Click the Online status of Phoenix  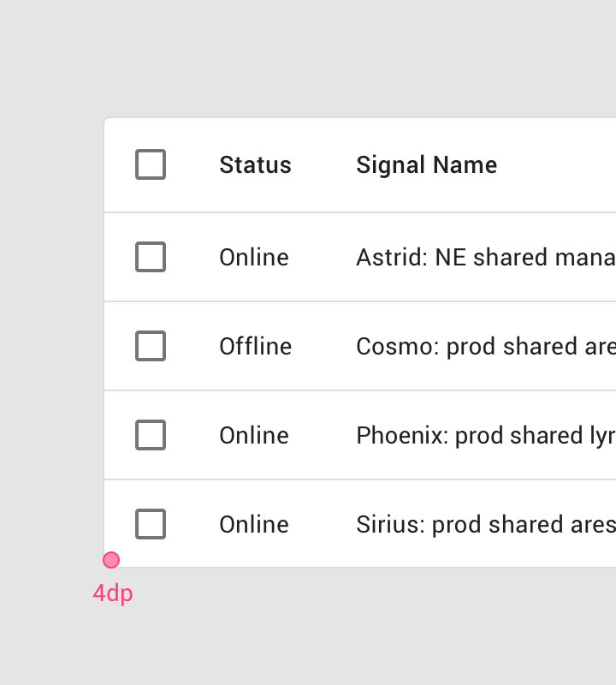tap(253, 435)
